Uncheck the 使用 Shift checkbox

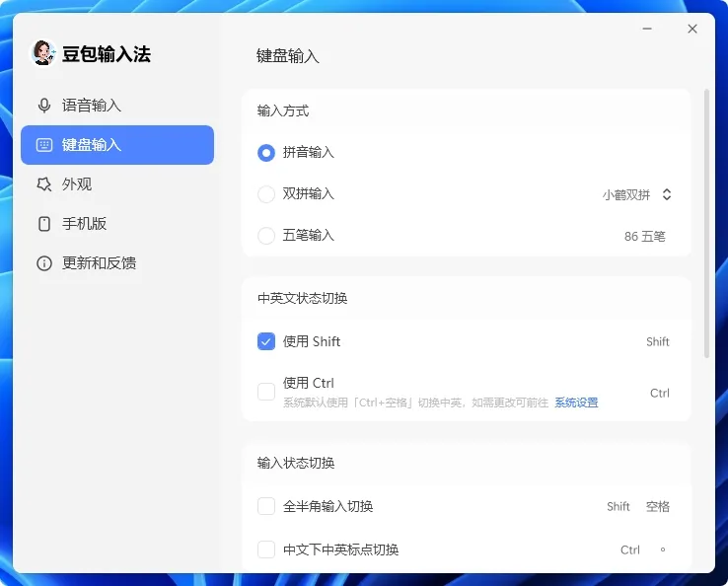[266, 341]
